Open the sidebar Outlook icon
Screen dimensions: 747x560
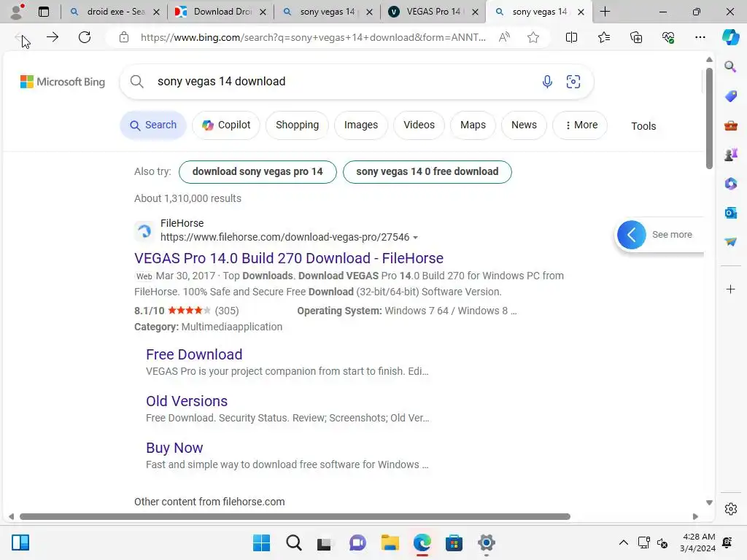point(730,213)
